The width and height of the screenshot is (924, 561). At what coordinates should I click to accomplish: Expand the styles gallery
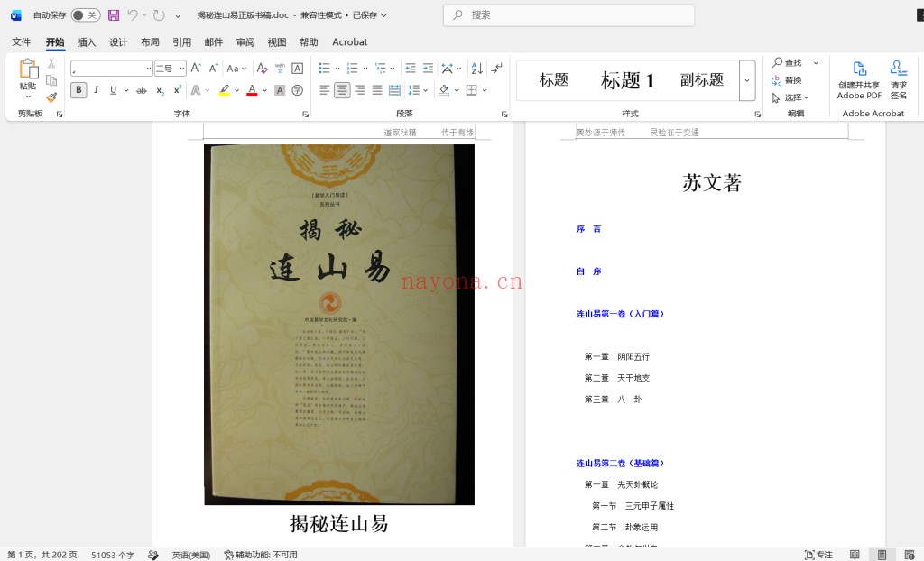pos(746,79)
